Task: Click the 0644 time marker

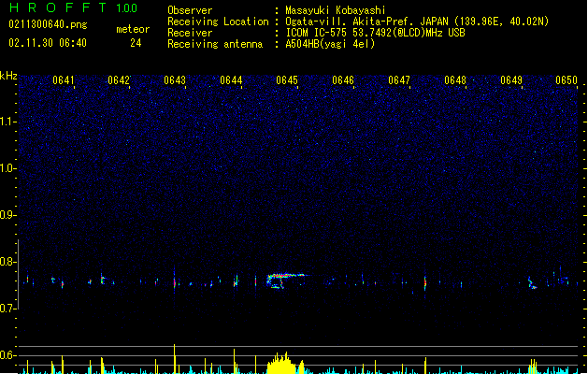Action: tap(231, 80)
